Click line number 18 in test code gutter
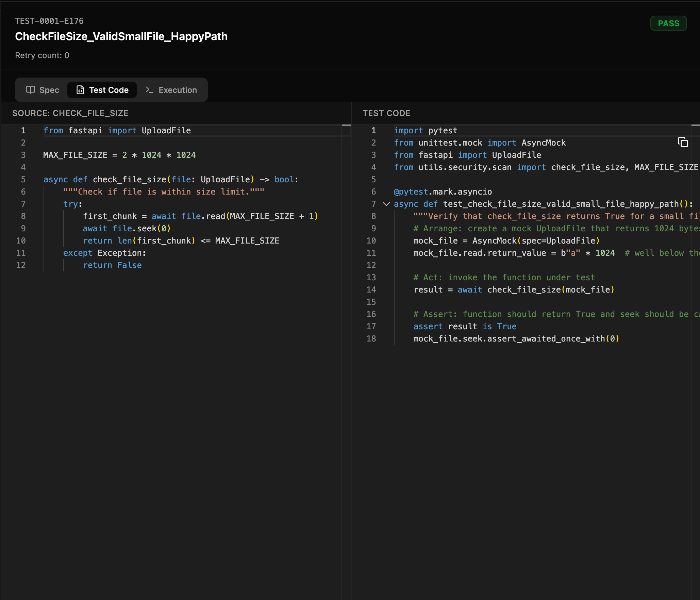 [x=371, y=339]
